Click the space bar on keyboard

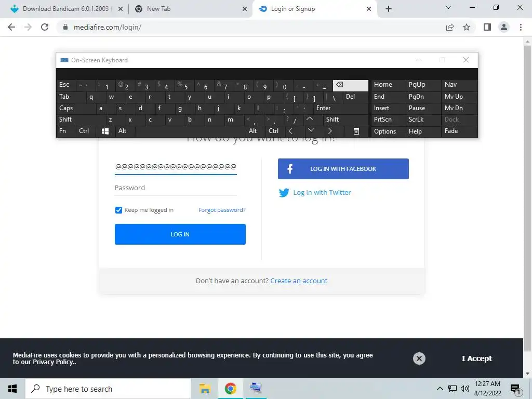pyautogui.click(x=191, y=131)
